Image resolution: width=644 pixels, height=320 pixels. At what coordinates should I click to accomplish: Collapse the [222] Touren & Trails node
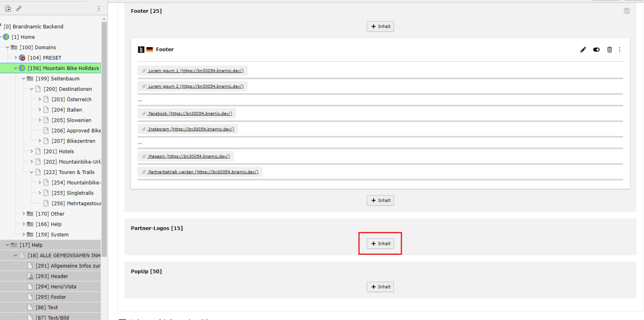click(x=31, y=172)
